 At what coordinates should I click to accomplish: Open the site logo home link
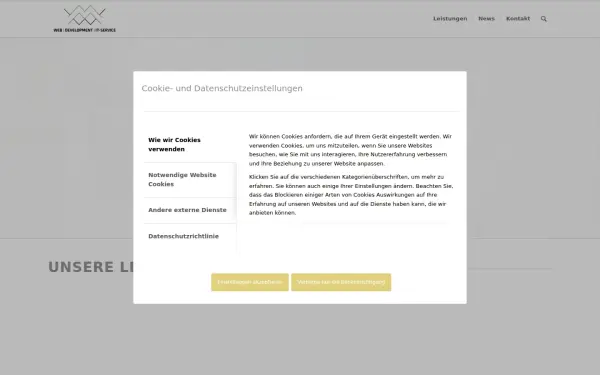coord(85,18)
